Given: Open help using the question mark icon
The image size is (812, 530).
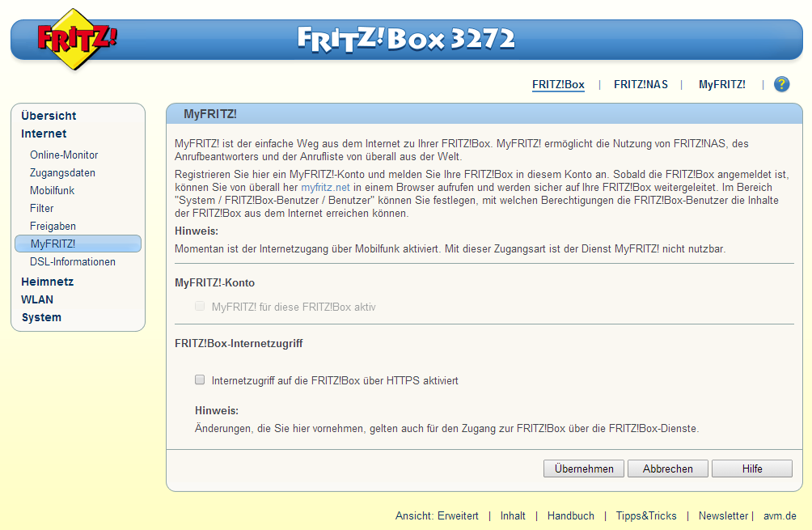Looking at the screenshot, I should tap(781, 83).
